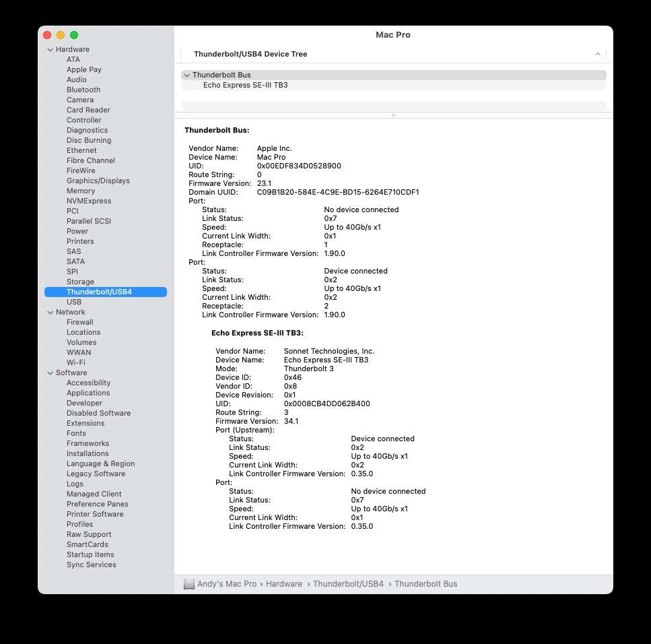Select Power in the Hardware list
This screenshot has height=644, width=651.
point(77,231)
